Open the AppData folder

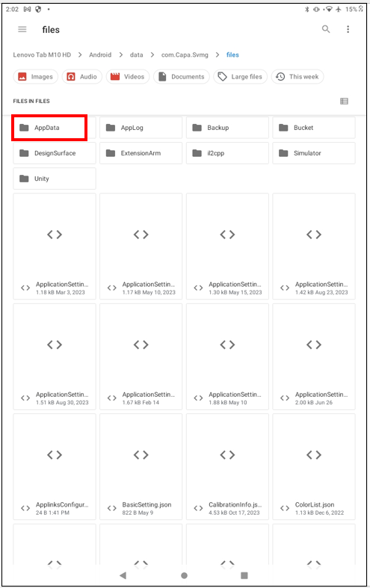point(55,128)
